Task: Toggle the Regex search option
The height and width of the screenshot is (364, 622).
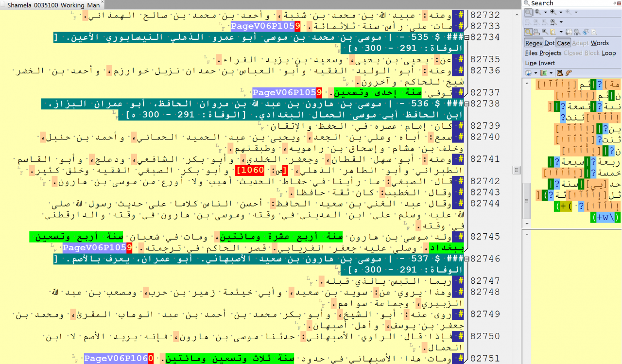Action: pos(534,43)
